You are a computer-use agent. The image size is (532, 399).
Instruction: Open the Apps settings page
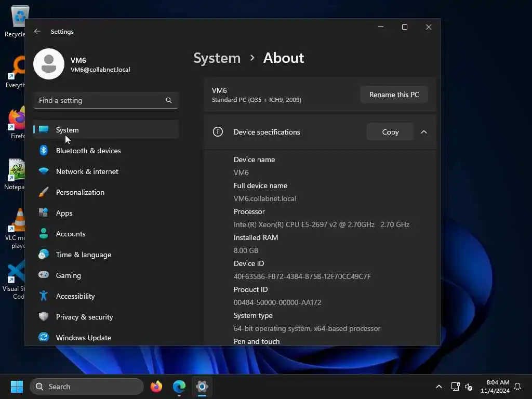[106, 212]
